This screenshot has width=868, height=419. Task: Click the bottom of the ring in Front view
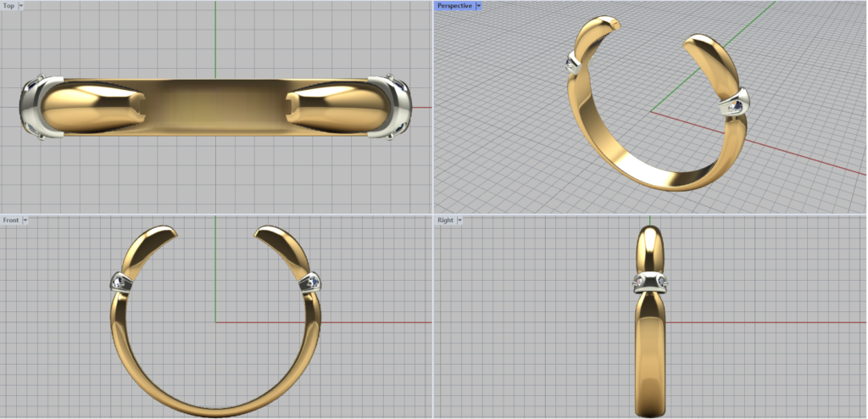click(217, 410)
